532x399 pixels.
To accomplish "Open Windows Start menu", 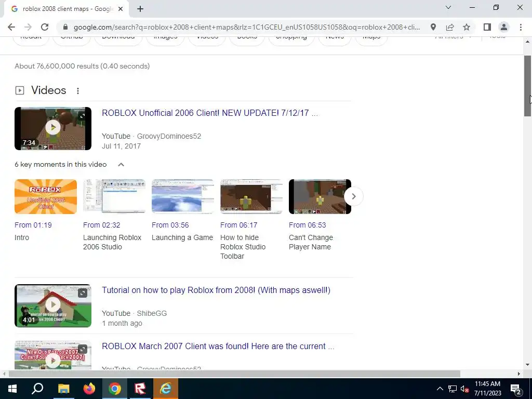I will coord(12,389).
